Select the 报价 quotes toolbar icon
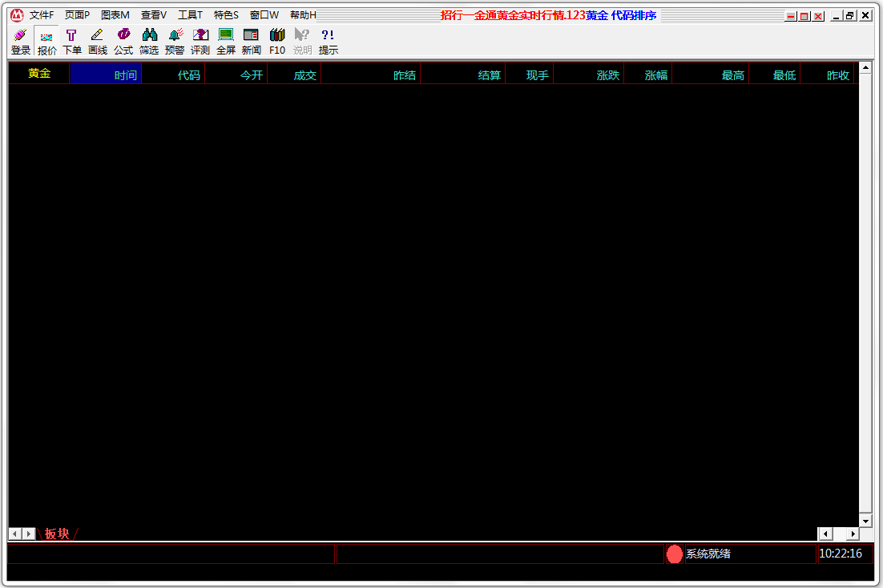 click(x=46, y=42)
